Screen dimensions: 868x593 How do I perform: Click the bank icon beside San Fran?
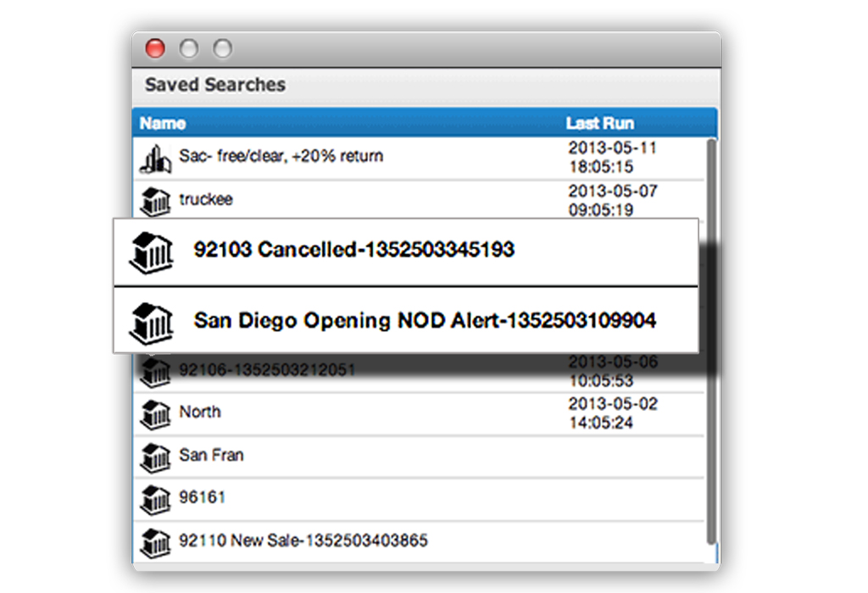(154, 457)
